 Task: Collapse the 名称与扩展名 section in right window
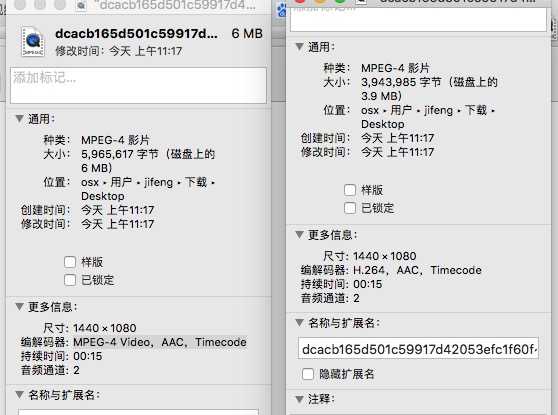299,322
